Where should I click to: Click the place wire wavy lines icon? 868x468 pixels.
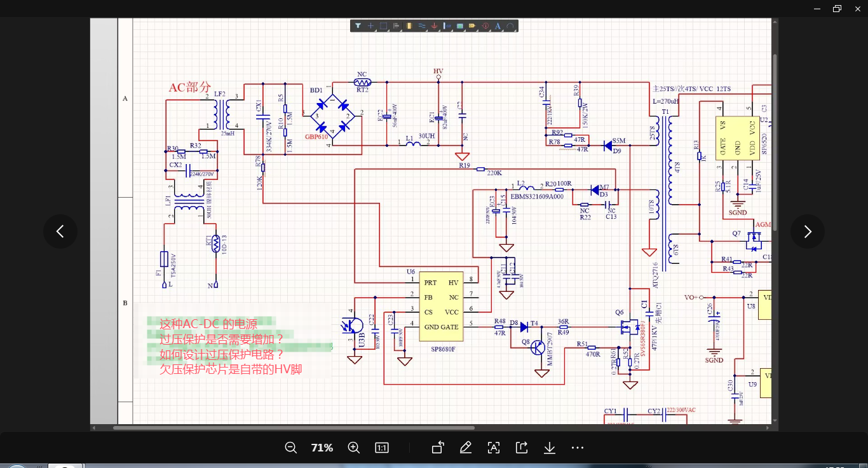pos(421,26)
